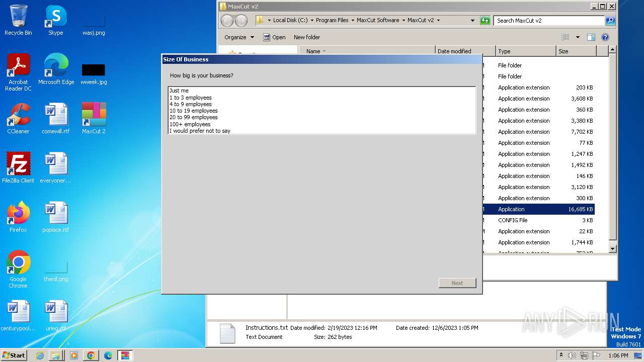Open Google Chrome desktop shortcut
Image resolution: width=644 pixels, height=362 pixels.
point(18,269)
